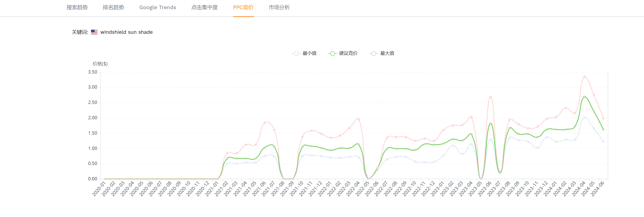Open the Google Trends tab
Screen dimensions: 644x217
pos(157,7)
